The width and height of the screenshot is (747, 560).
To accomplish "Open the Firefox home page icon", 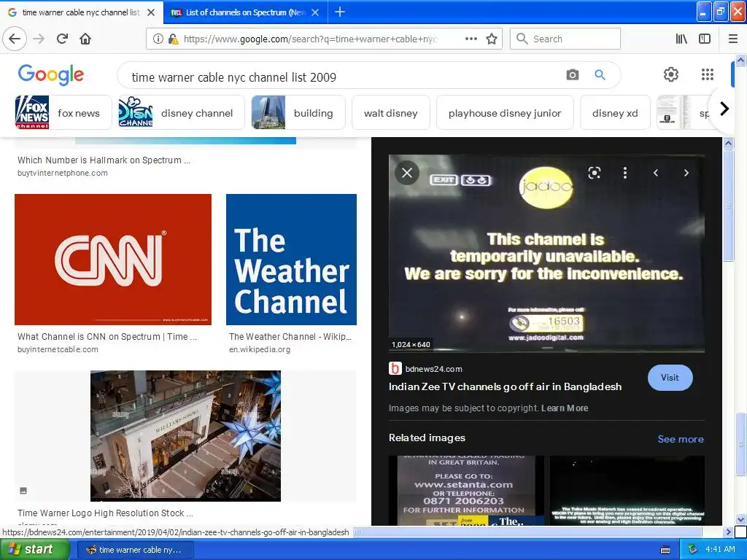I will (85, 39).
